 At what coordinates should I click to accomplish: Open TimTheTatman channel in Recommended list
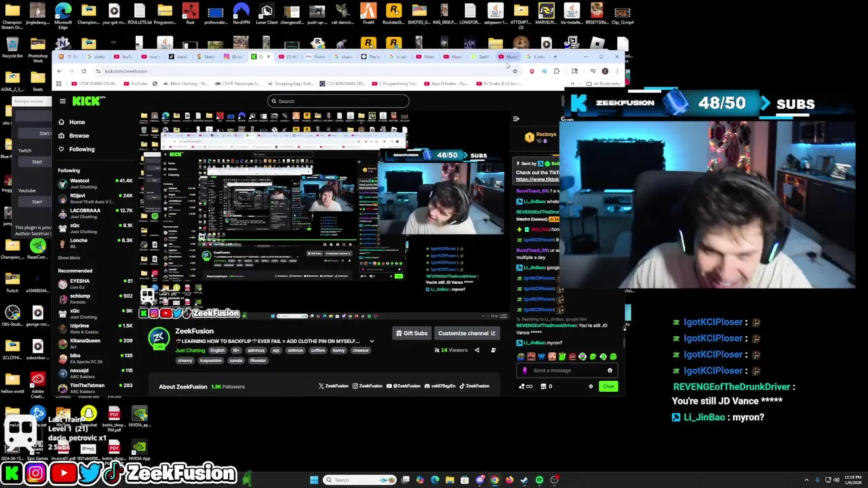[95, 388]
